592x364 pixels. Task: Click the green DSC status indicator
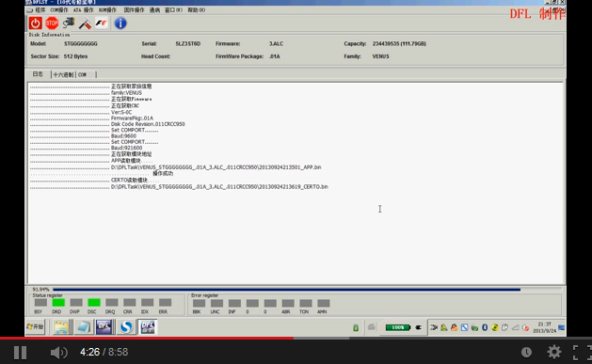click(x=94, y=303)
